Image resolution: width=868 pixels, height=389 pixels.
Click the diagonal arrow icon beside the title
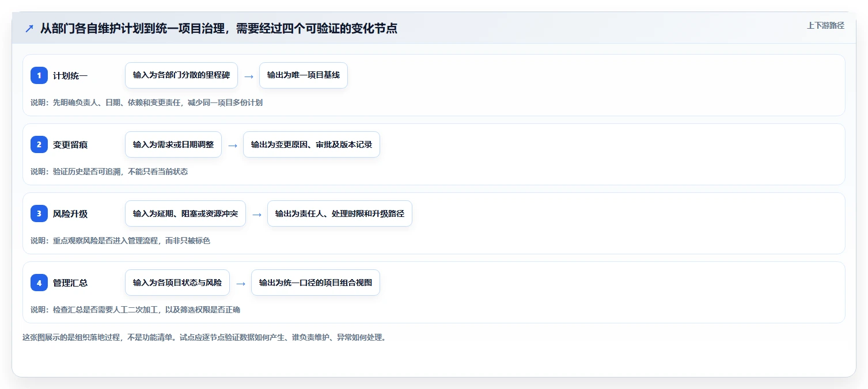pyautogui.click(x=29, y=29)
